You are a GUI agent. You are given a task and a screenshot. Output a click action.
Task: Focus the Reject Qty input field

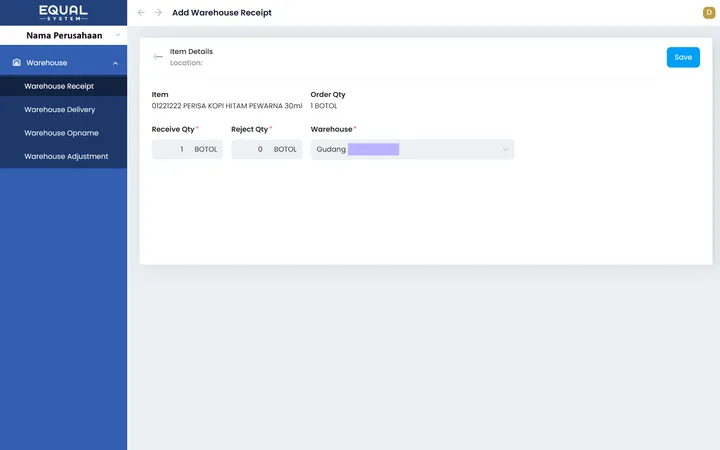(266, 149)
